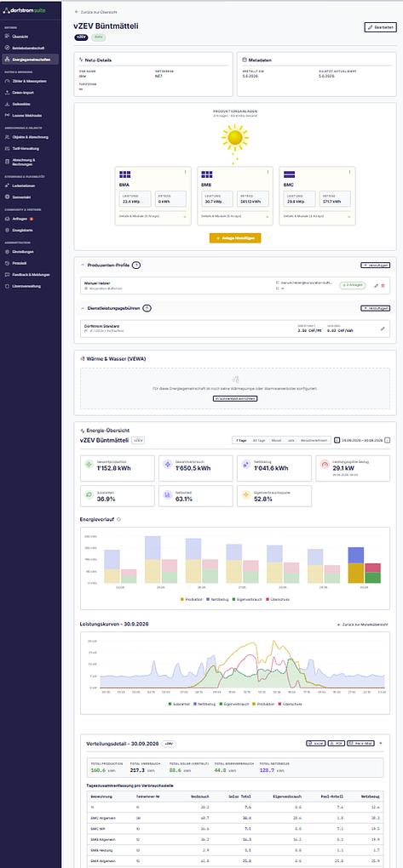Open Zähler & Messsystem in the sidebar
This screenshot has width=403, height=868.
[30, 82]
